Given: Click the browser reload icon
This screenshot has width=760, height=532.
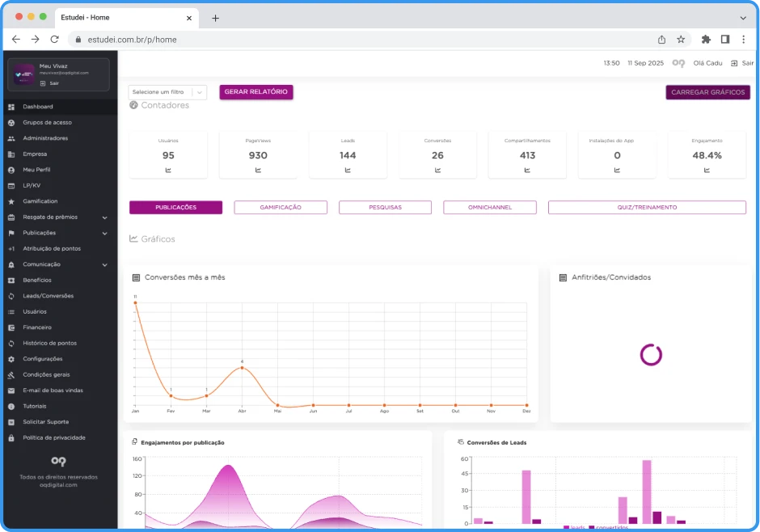Looking at the screenshot, I should pos(54,39).
